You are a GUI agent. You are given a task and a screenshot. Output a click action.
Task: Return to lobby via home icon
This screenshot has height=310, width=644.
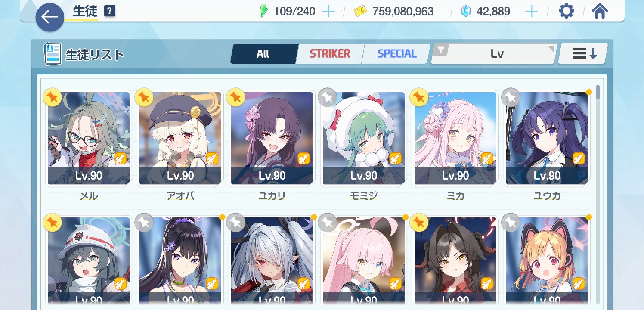pyautogui.click(x=600, y=11)
